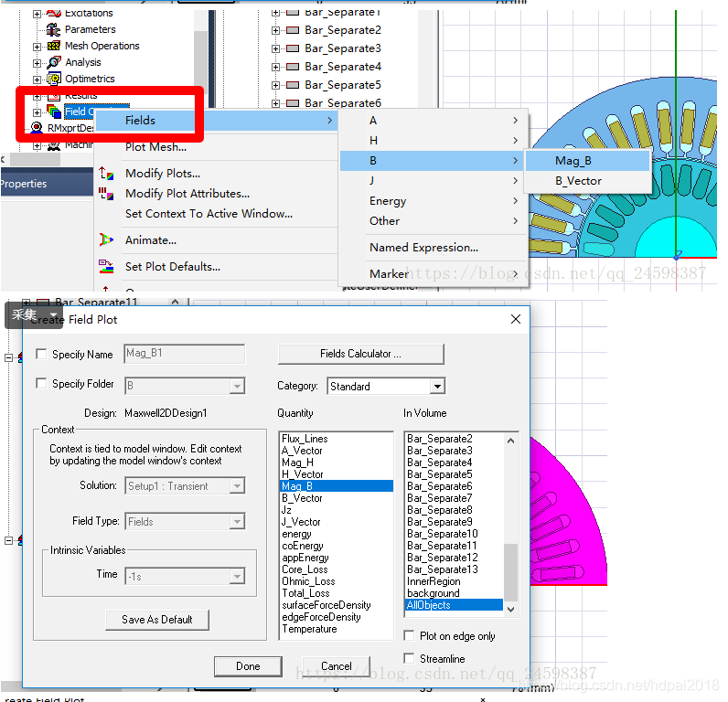
Task: Expand Bar_Separate4 in model tree
Action: click(275, 68)
